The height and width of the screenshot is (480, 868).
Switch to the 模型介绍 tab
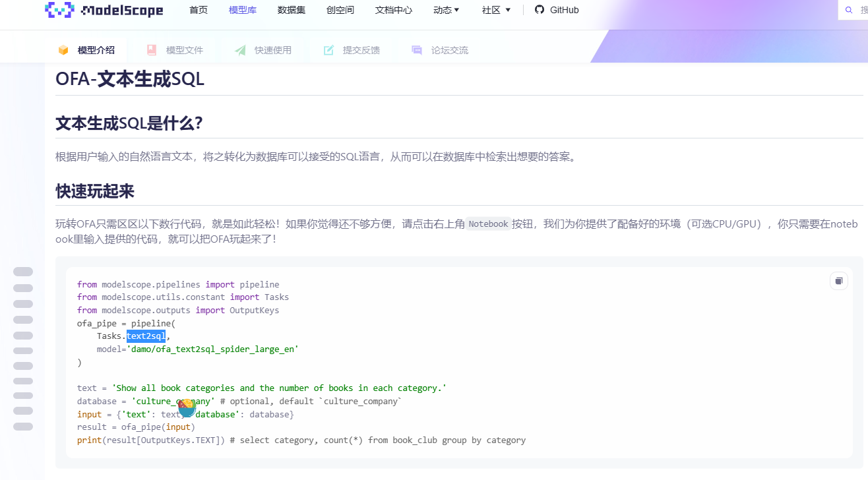[86, 50]
